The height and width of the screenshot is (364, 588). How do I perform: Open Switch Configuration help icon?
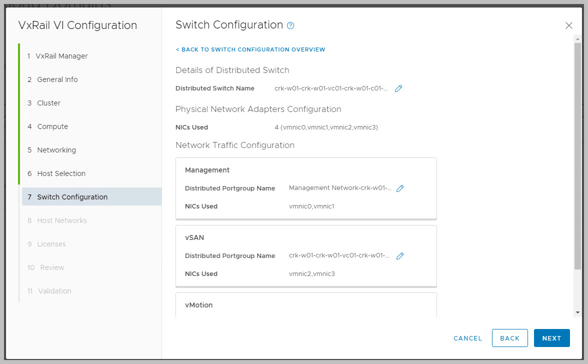pyautogui.click(x=290, y=25)
